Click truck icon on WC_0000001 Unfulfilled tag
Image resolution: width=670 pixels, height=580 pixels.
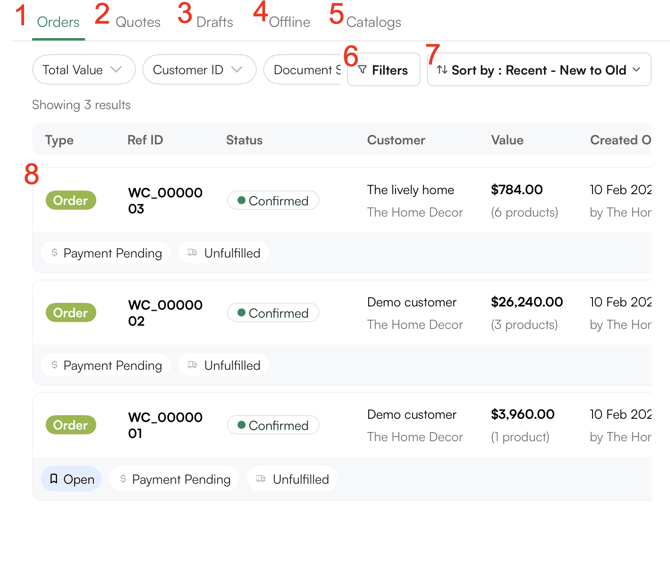click(260, 479)
